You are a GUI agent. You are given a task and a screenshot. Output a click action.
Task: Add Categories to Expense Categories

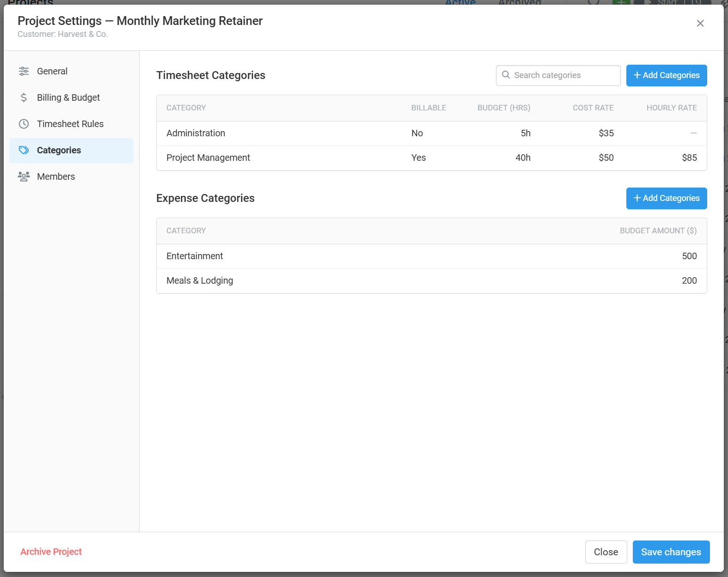tap(667, 198)
